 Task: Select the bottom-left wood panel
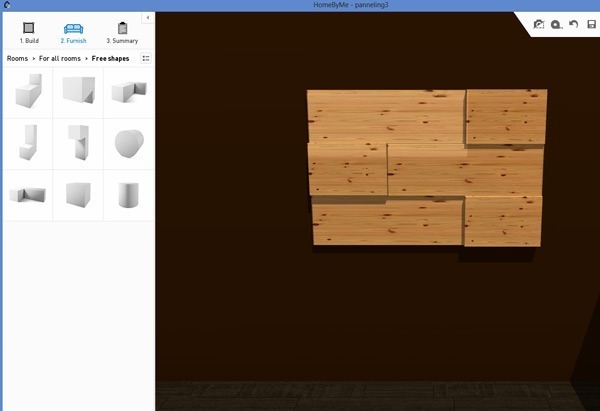click(x=388, y=221)
